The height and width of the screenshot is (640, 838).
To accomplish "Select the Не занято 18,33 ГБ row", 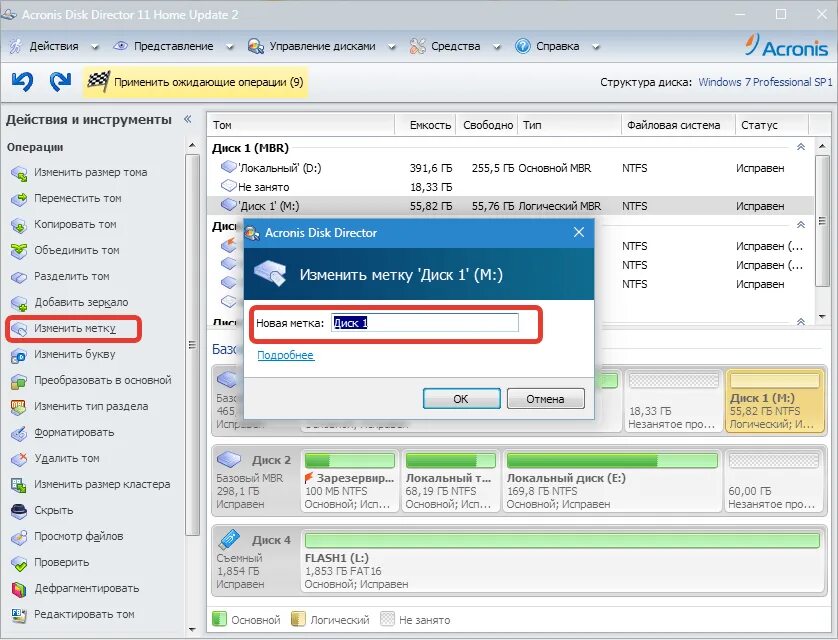I will tap(510, 187).
